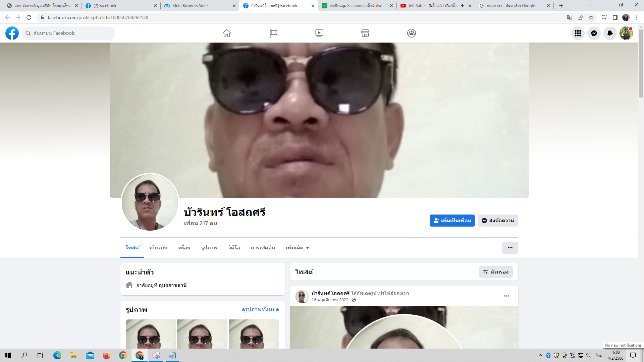Bookmark page with star icon
The width and height of the screenshot is (644, 362).
pos(591,17)
